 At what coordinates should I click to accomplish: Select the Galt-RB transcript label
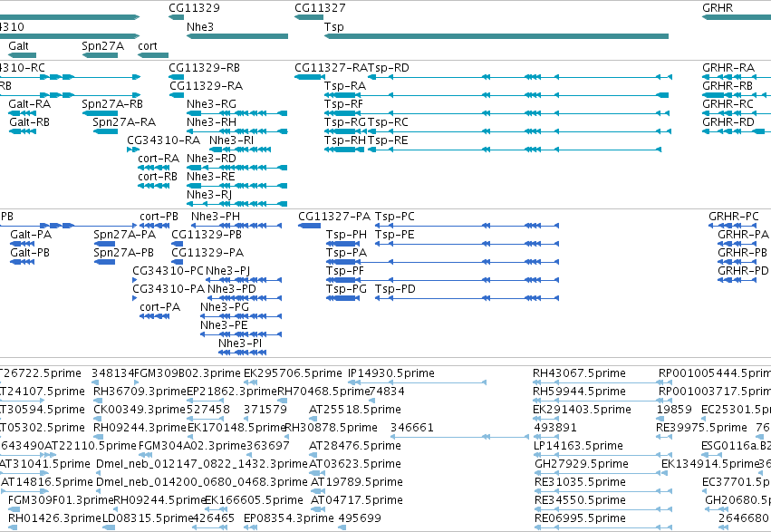30,122
